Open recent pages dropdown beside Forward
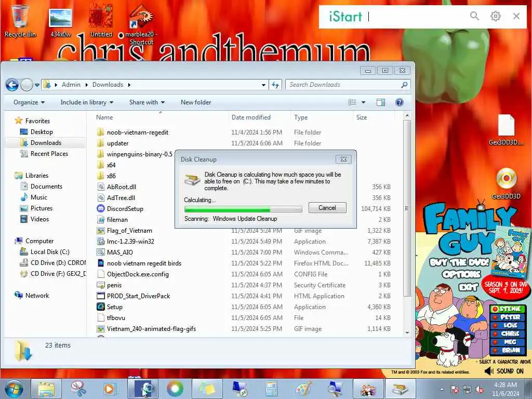 point(37,85)
